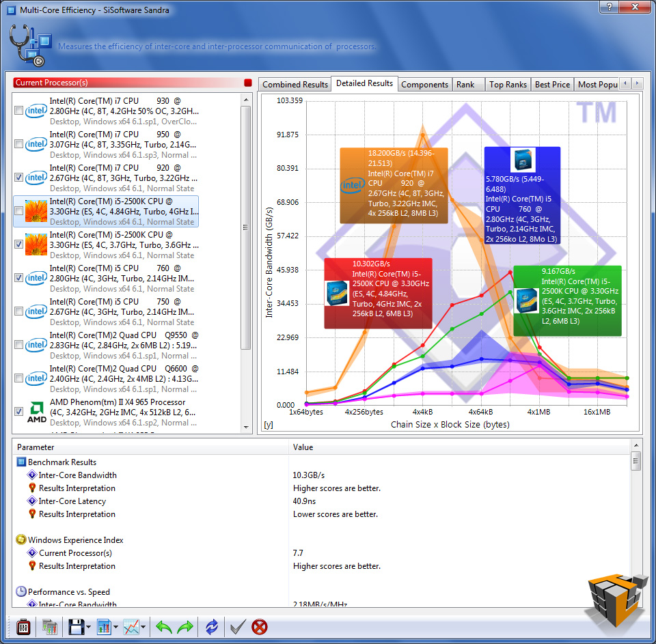
Task: Refresh results with the blue arrows icon
Action: (x=212, y=627)
